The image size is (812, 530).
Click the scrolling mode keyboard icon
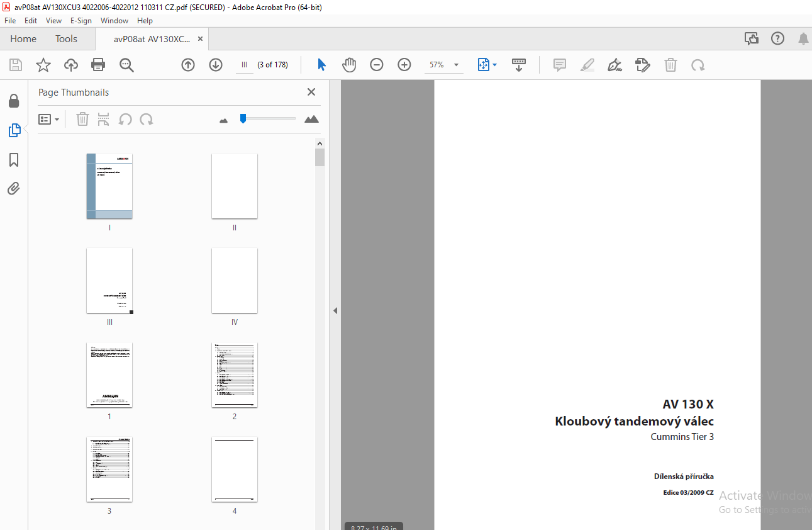tap(519, 65)
